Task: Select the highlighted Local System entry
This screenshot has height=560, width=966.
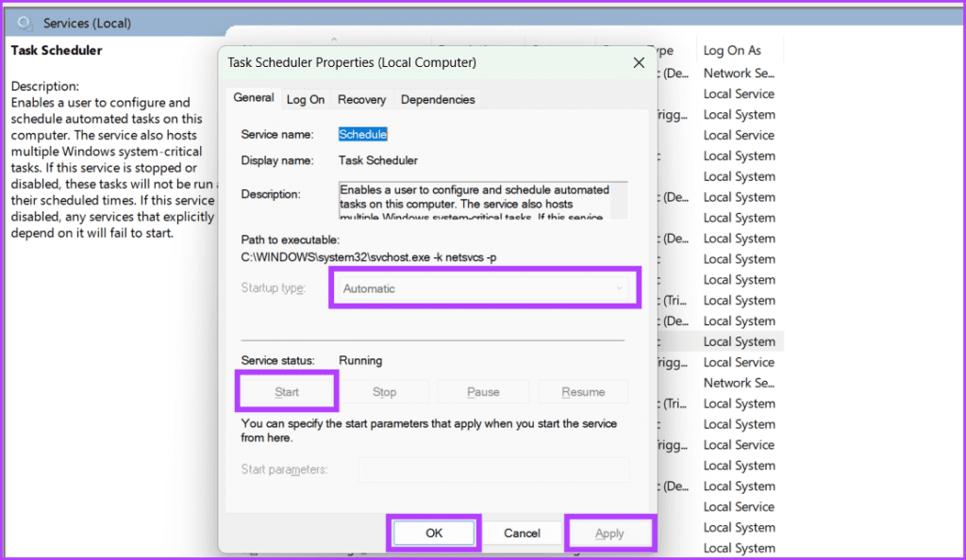Action: pos(740,340)
